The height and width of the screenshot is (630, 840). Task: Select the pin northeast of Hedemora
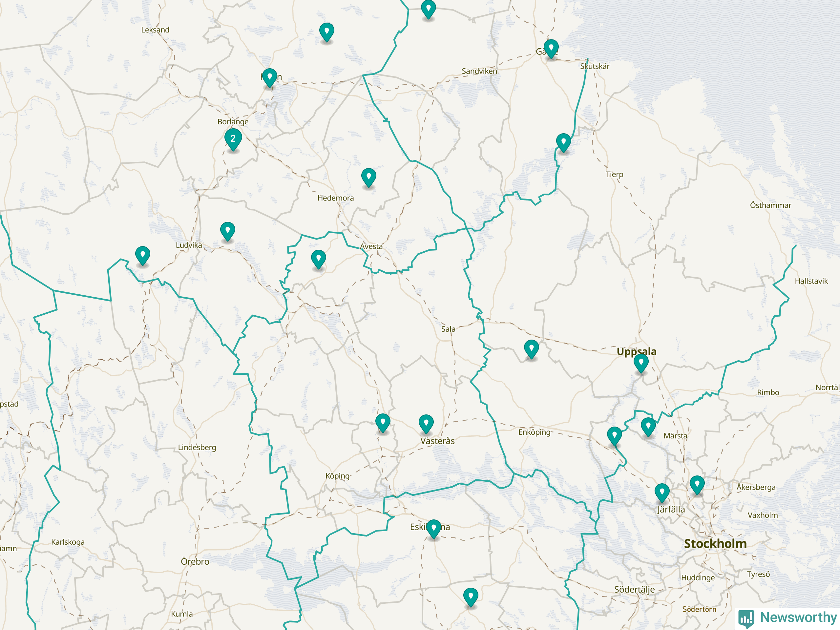(368, 177)
